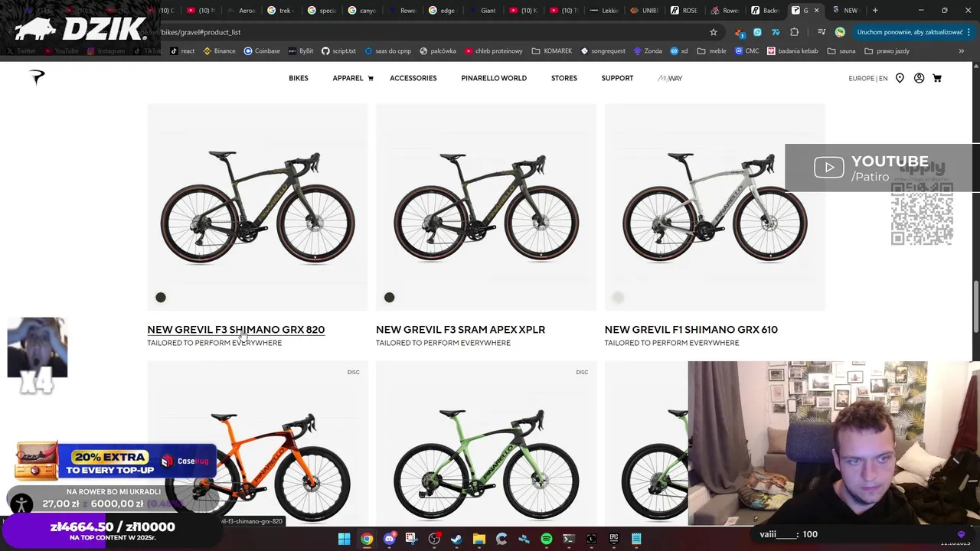This screenshot has width=980, height=551.
Task: Open the script.txt GitHub bookmark
Action: pyautogui.click(x=338, y=51)
